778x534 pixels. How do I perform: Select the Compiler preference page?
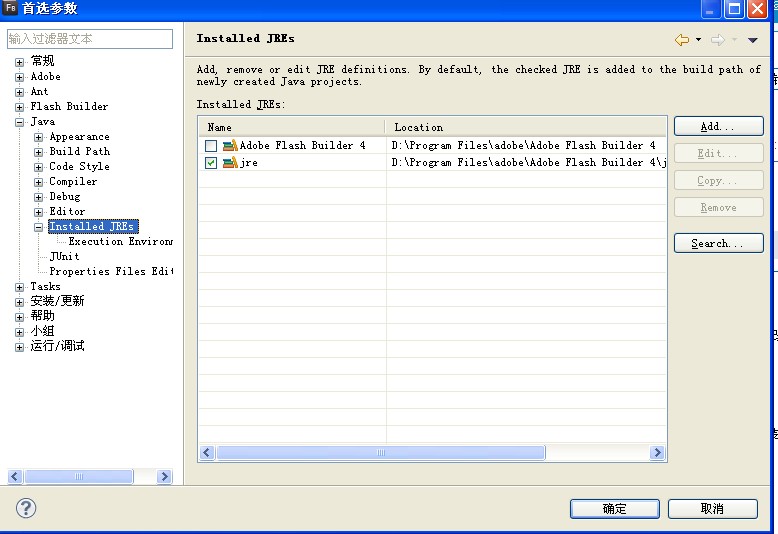click(73, 181)
